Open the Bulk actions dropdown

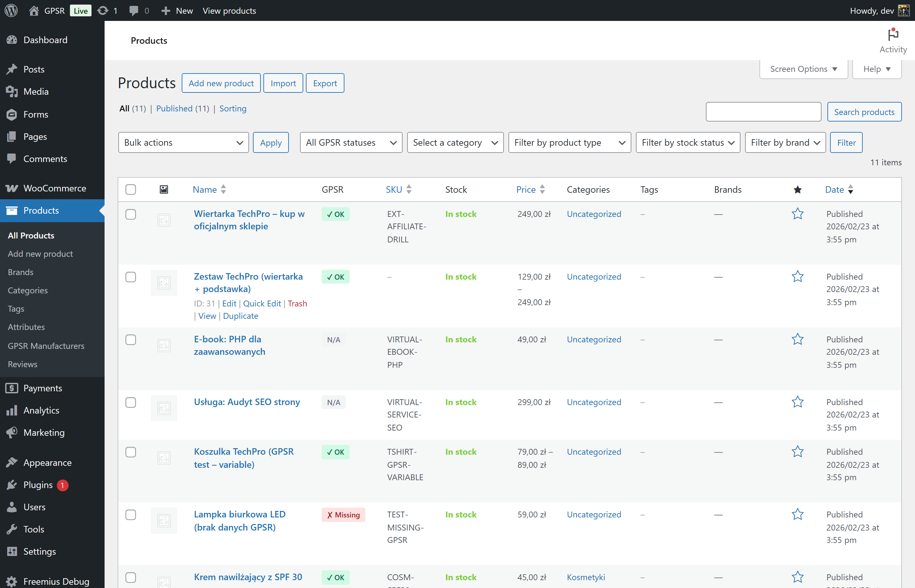click(183, 142)
